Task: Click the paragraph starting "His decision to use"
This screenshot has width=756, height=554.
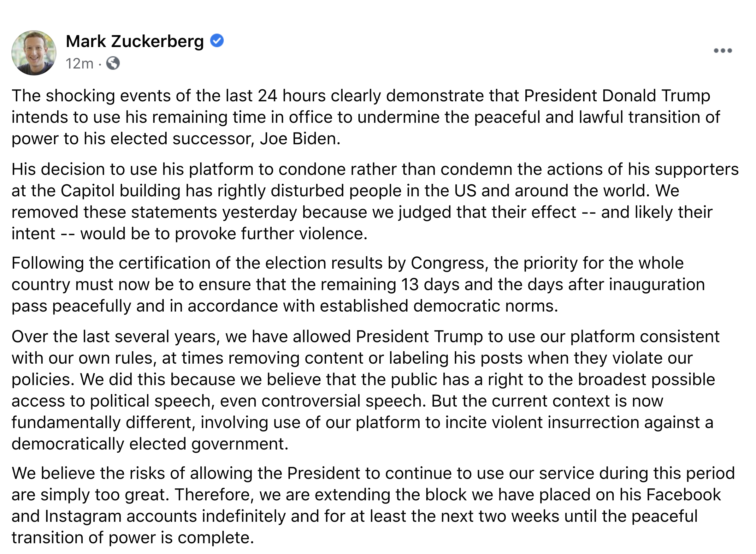Action: [375, 201]
